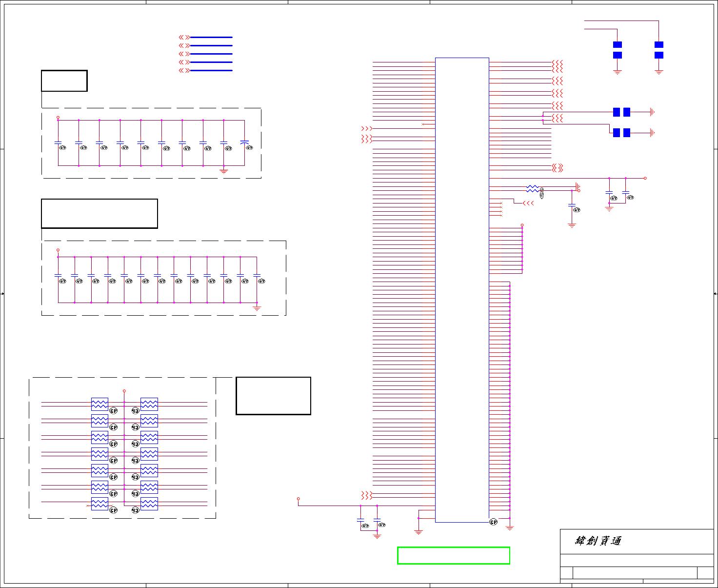Click the power node circle at the right end of the long horizontal rail
Viewport: 718px width, 588px height.
point(645,178)
